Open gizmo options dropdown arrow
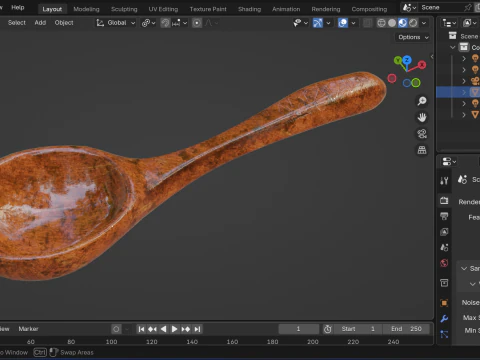 (328, 23)
